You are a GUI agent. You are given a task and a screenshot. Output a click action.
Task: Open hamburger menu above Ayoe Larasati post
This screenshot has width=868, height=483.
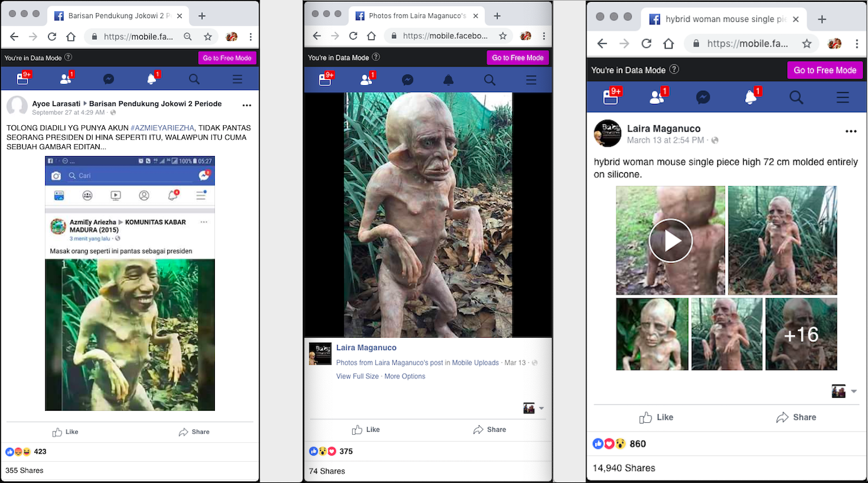(x=237, y=79)
